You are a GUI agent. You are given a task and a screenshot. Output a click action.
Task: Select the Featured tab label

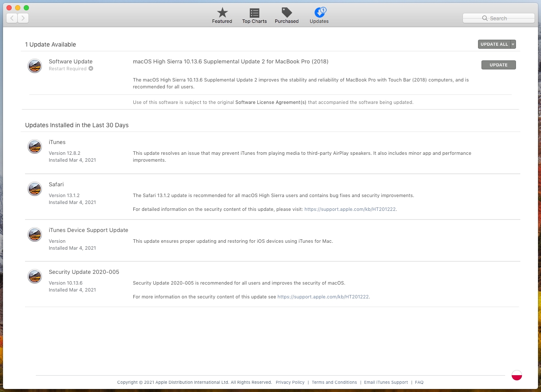click(x=222, y=21)
